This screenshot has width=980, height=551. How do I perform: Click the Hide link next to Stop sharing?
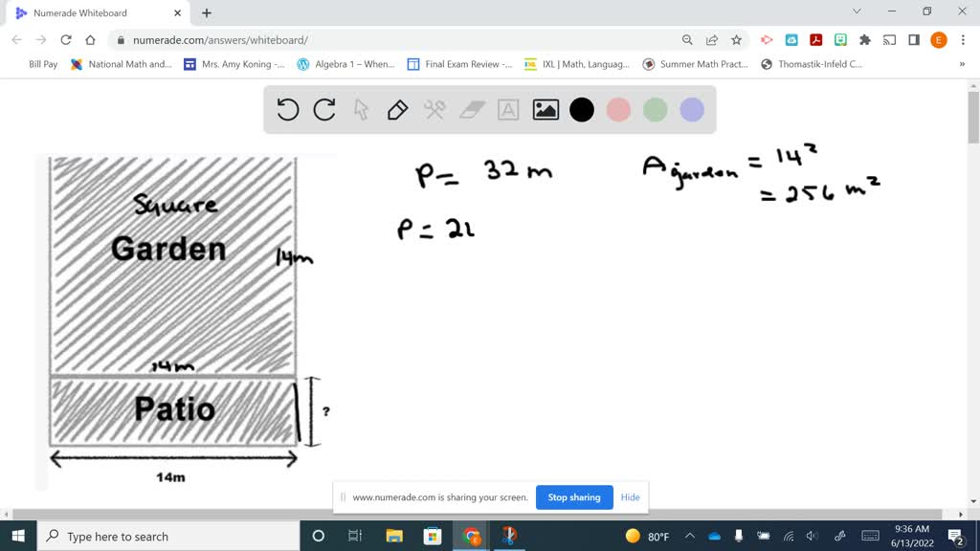coord(630,497)
